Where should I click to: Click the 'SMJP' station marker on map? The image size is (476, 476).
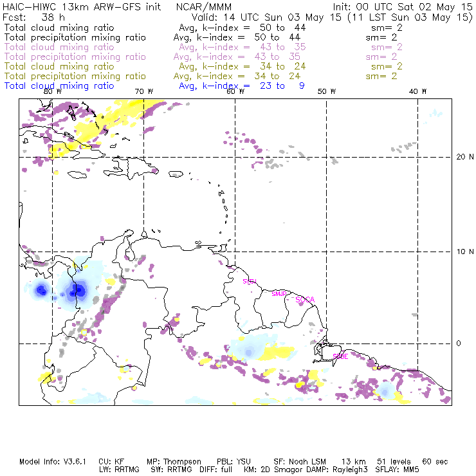[x=279, y=294]
